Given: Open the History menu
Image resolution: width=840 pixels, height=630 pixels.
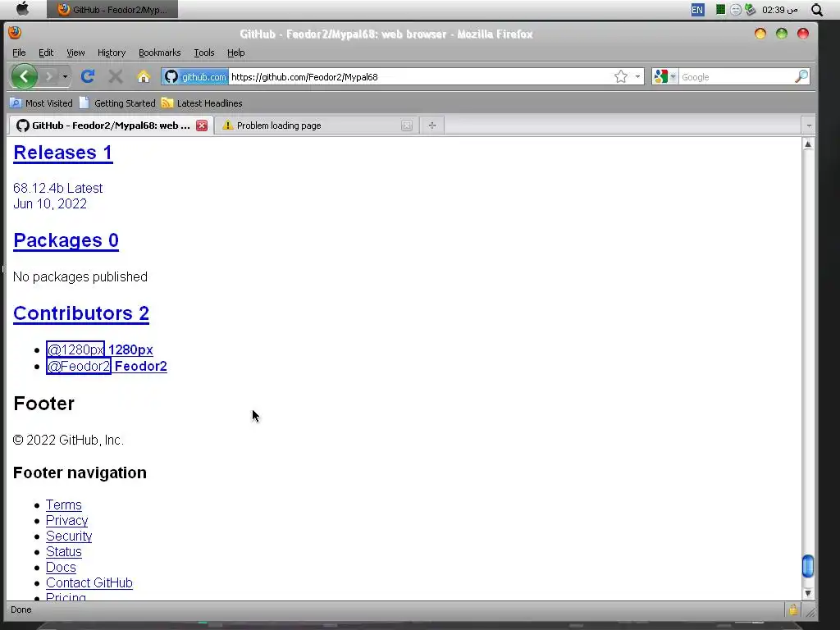Looking at the screenshot, I should tap(112, 52).
